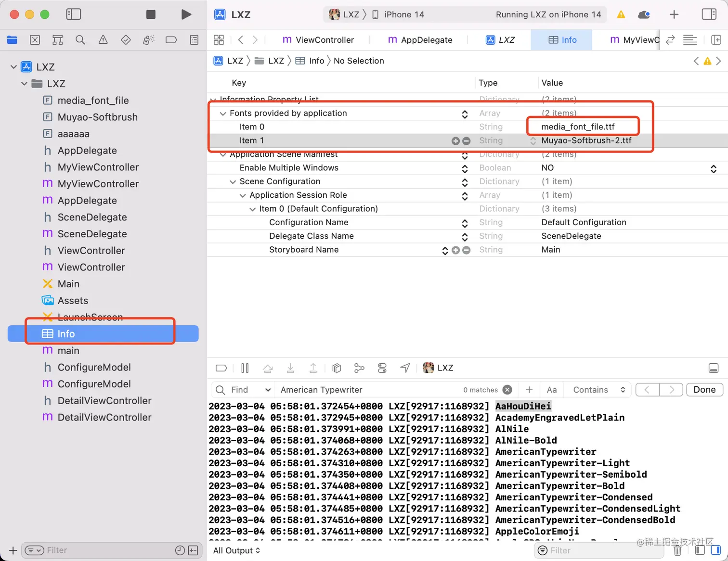Open the test navigator

(126, 40)
